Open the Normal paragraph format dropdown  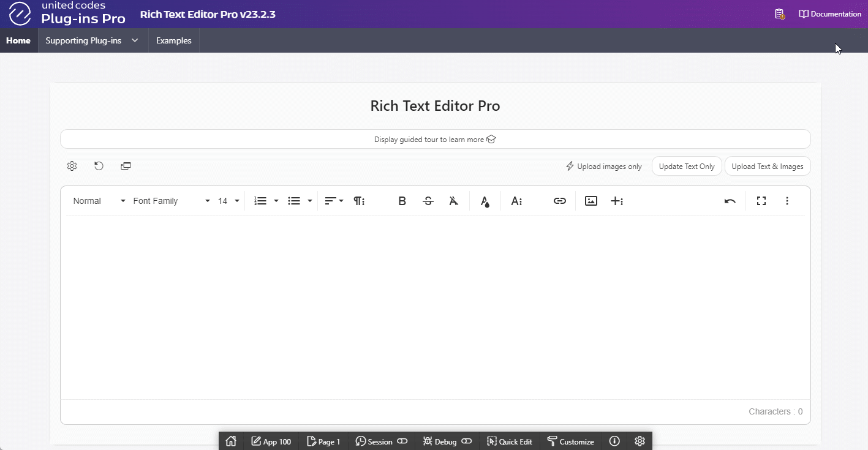click(99, 201)
